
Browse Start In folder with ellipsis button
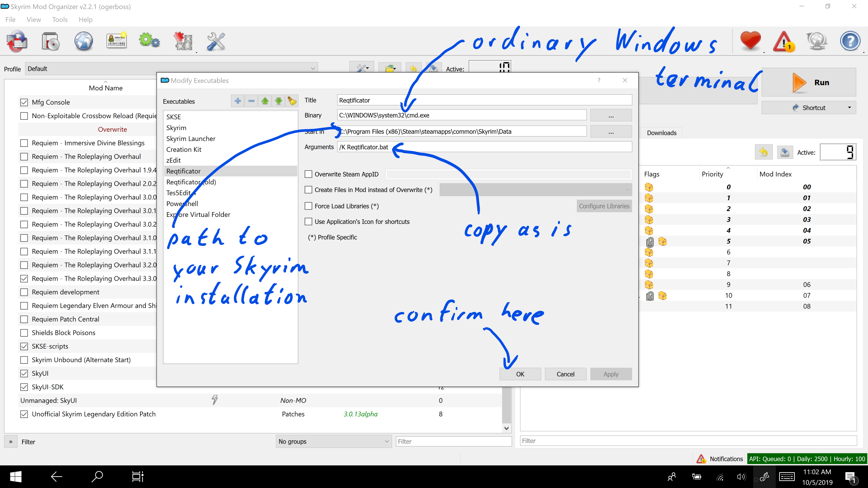(x=611, y=131)
